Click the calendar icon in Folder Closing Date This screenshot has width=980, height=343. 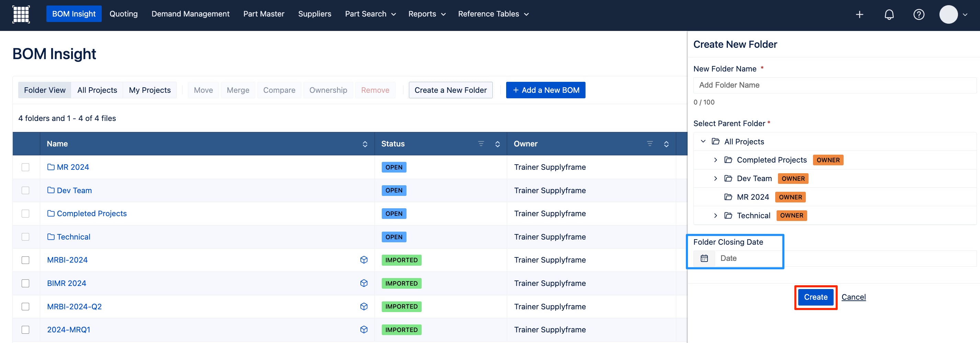[704, 258]
